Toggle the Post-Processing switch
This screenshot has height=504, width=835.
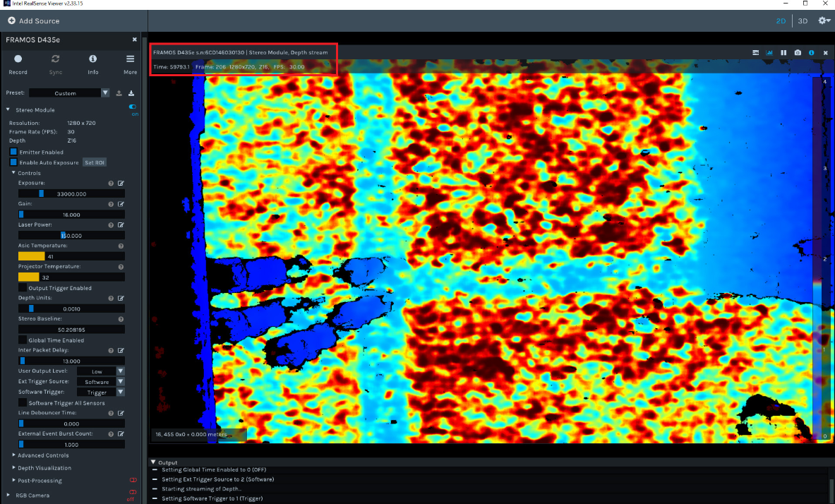(x=133, y=480)
